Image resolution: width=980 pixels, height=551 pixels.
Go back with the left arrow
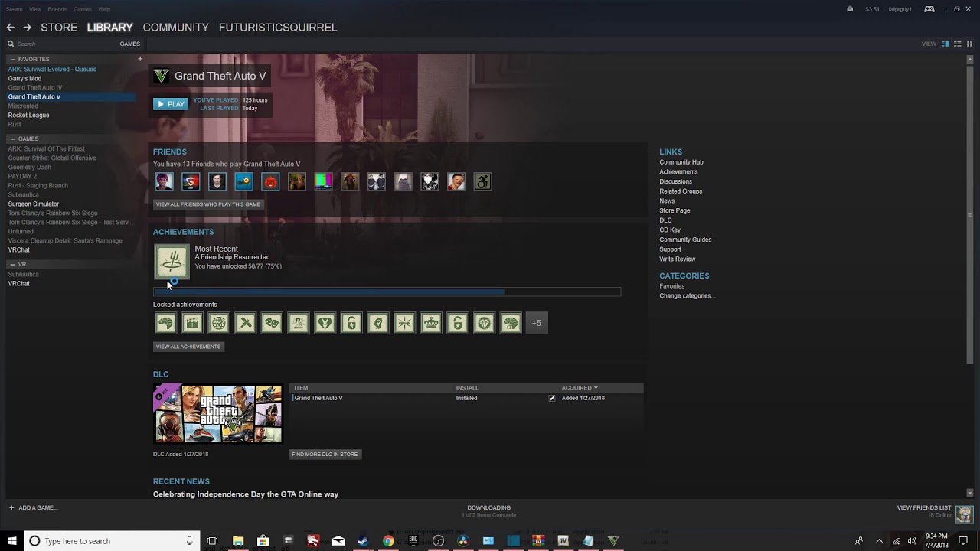[x=11, y=28]
